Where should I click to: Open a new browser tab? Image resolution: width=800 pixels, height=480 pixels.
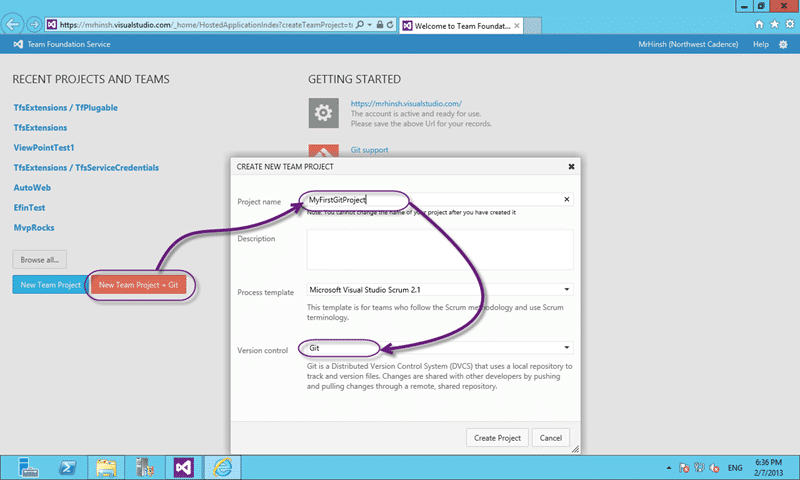coord(532,26)
